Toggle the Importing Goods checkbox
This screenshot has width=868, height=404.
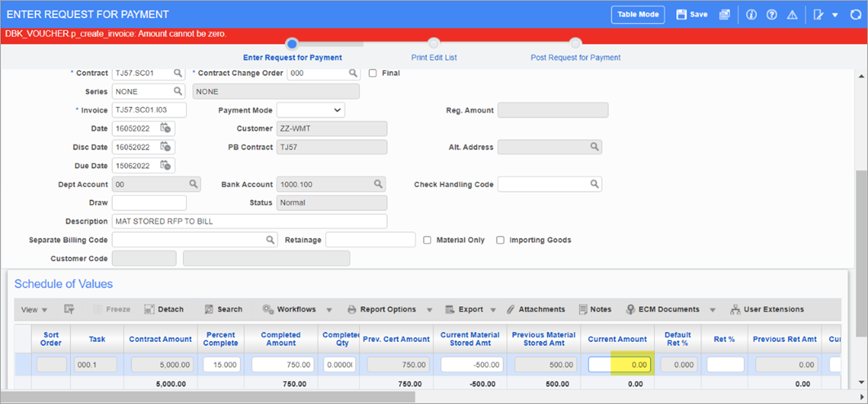click(x=500, y=240)
